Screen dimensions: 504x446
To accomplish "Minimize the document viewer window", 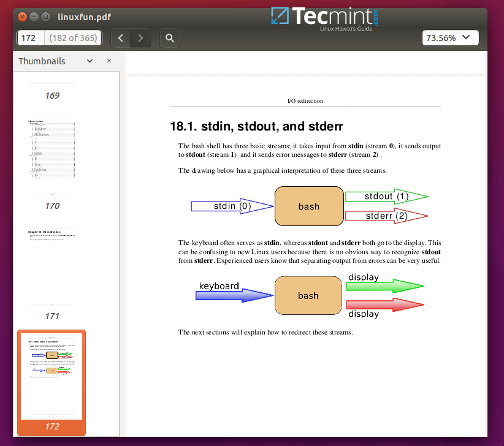I will (x=34, y=17).
